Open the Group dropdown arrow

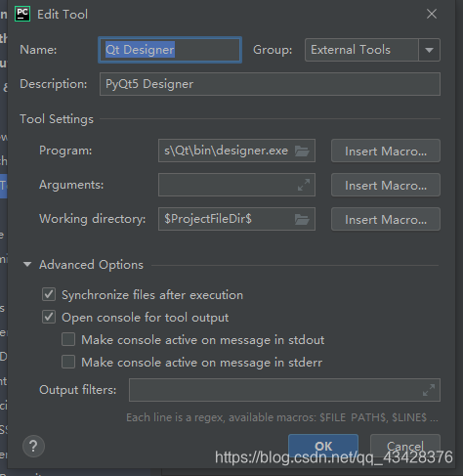pyautogui.click(x=429, y=50)
